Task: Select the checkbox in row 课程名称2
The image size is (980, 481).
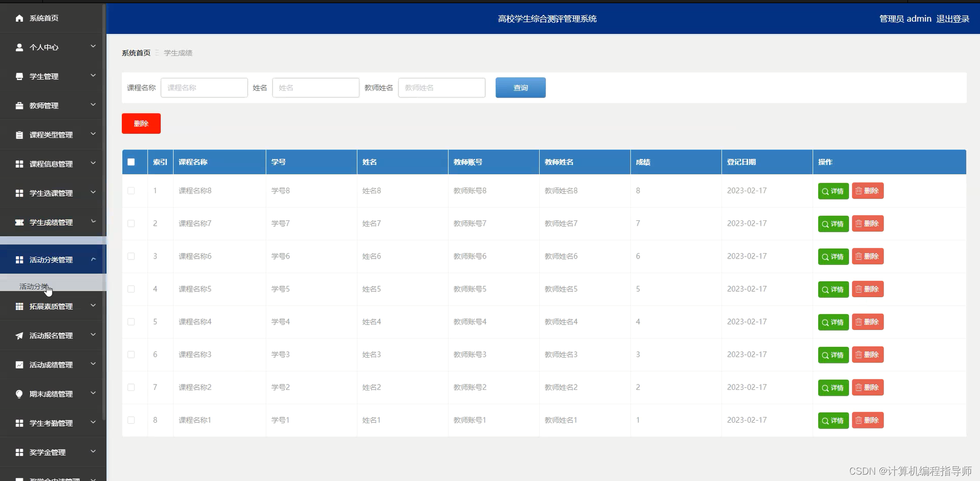Action: [x=131, y=387]
